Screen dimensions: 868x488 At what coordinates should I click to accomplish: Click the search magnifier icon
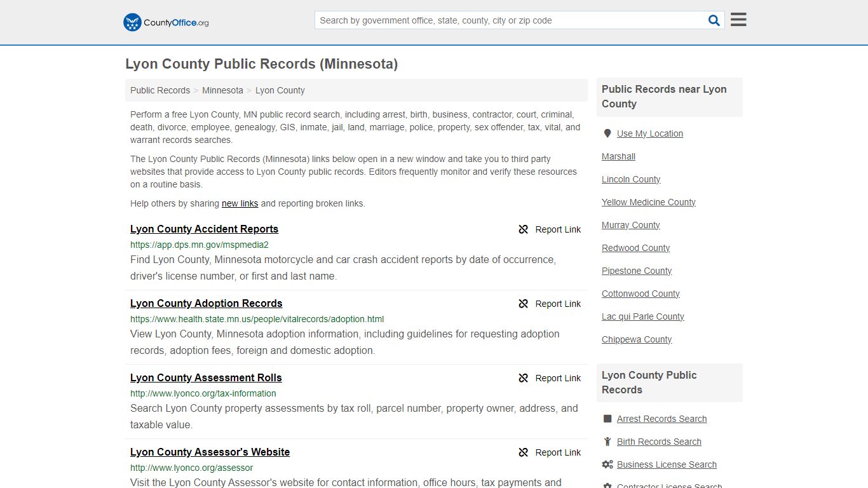point(714,20)
